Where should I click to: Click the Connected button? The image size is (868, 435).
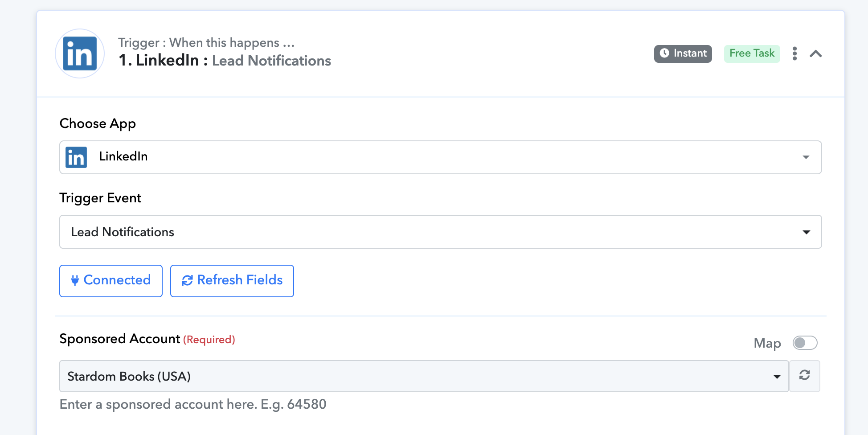111,281
